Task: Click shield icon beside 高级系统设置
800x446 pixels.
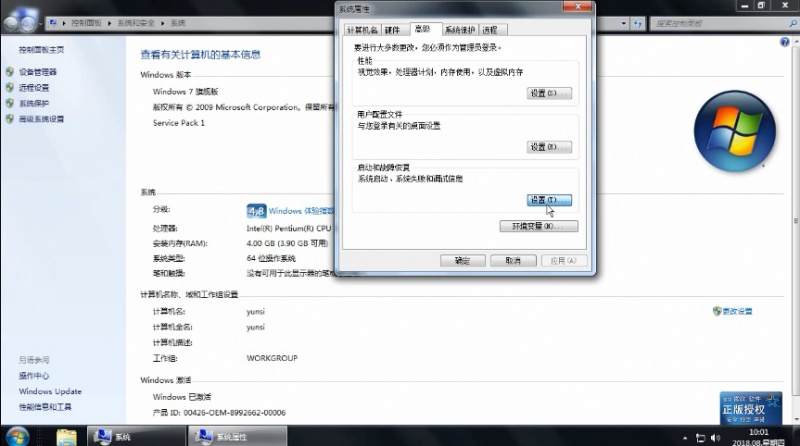Action: tap(10, 119)
